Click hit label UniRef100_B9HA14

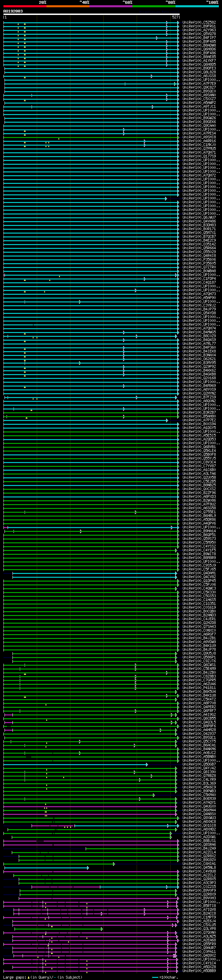(199, 531)
